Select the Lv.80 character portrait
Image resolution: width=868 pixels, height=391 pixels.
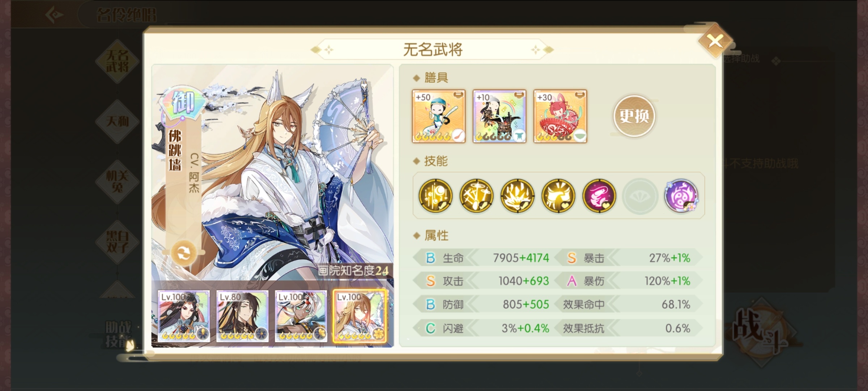pyautogui.click(x=242, y=316)
